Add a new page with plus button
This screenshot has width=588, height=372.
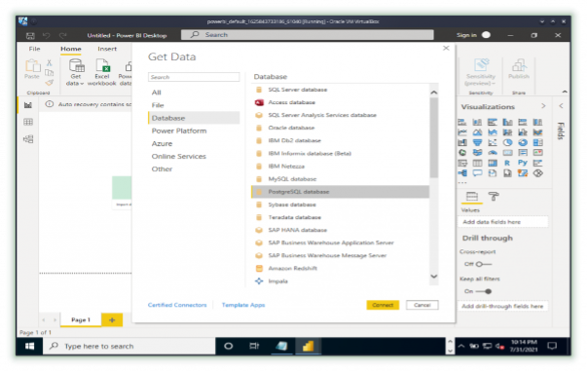click(112, 319)
